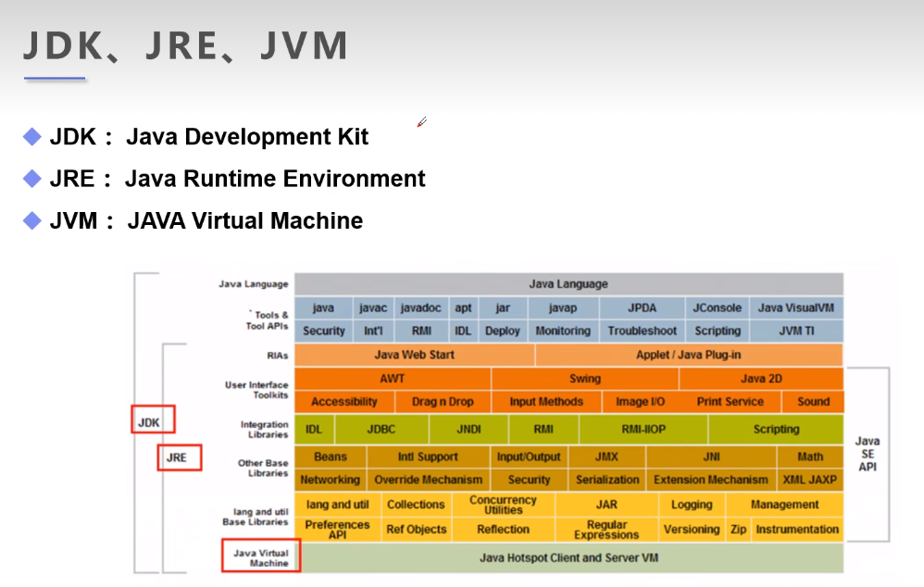
Task: Click the "Monitoring" cell
Action: (x=563, y=331)
